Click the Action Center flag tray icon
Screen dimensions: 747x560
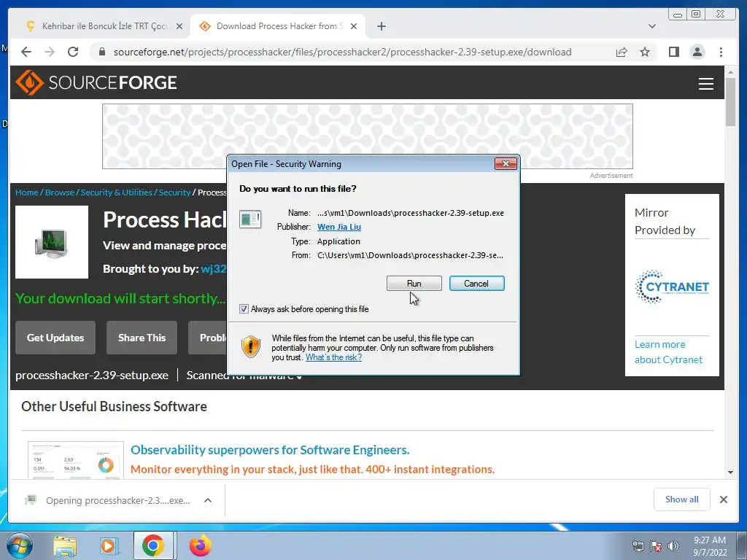(x=656, y=546)
